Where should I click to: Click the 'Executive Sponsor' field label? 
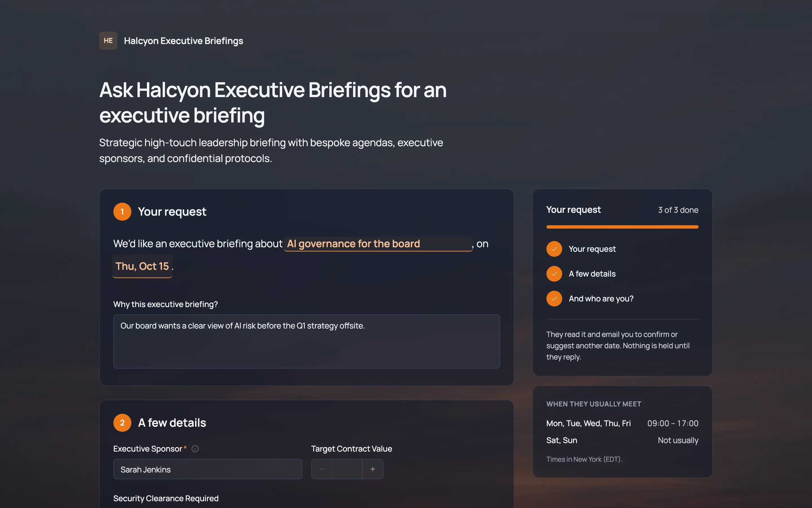[x=148, y=449]
